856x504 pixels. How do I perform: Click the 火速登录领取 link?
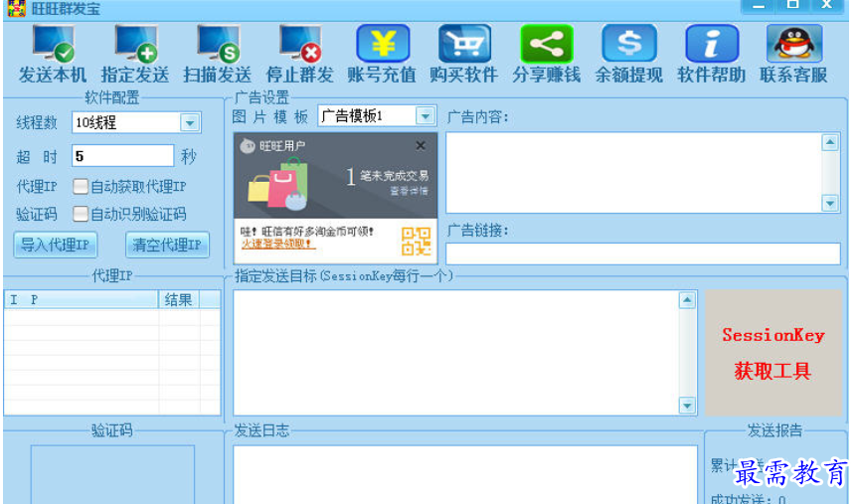(x=277, y=245)
